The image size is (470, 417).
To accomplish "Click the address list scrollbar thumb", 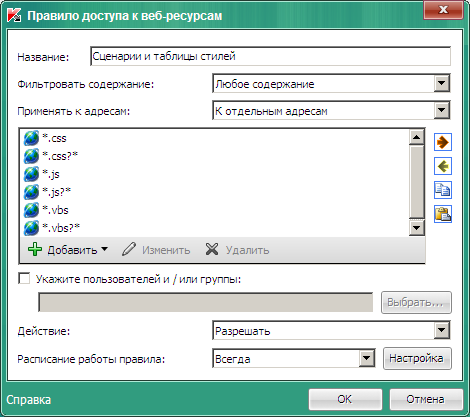I will [x=416, y=182].
